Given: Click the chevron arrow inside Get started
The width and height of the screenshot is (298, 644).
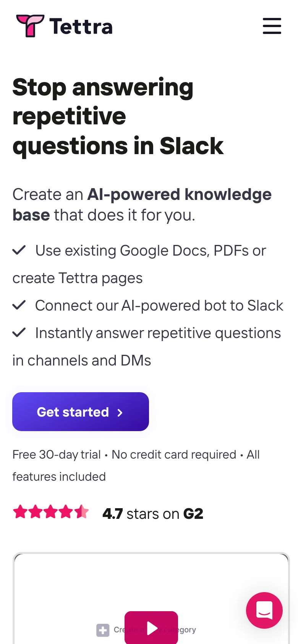Looking at the screenshot, I should coord(120,412).
